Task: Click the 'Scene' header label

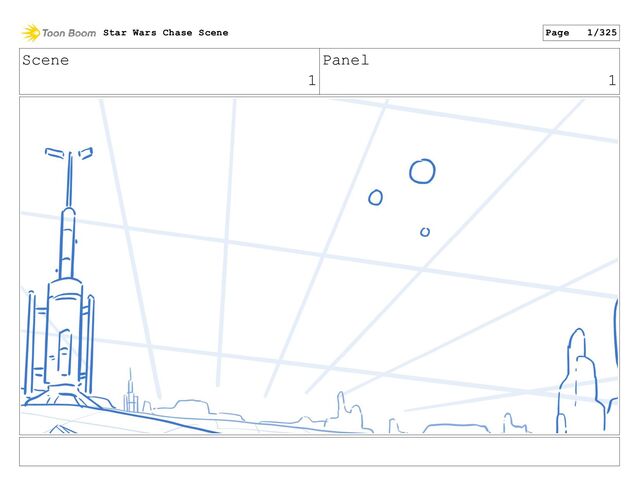Action: 46,60
